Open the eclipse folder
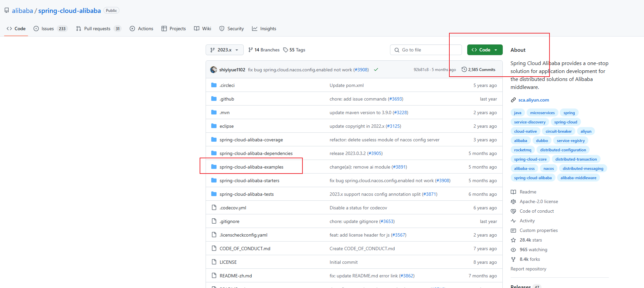Screen dimensions: 644x288 (226, 126)
